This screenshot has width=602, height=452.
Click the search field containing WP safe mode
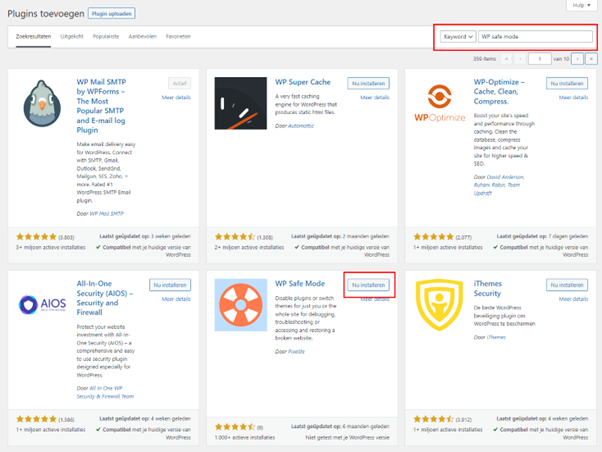535,36
